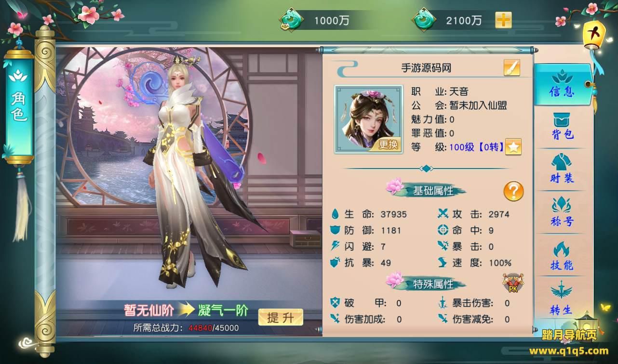Open the 技能 skills tab
Screen dimensions: 618x364
tap(562, 256)
